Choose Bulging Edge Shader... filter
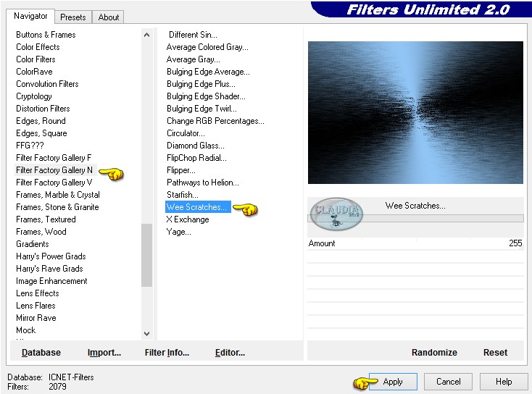Screen dimensions: 532x394 tap(206, 96)
